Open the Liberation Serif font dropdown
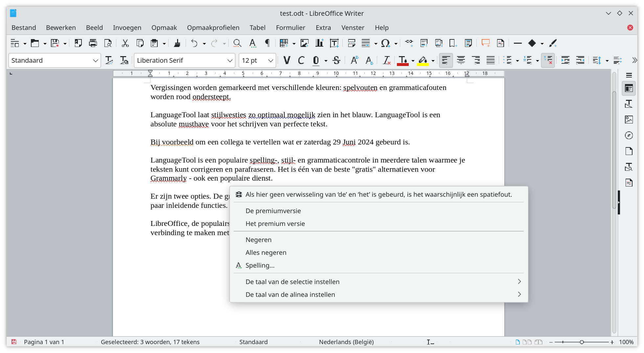644x353 pixels. click(x=230, y=60)
